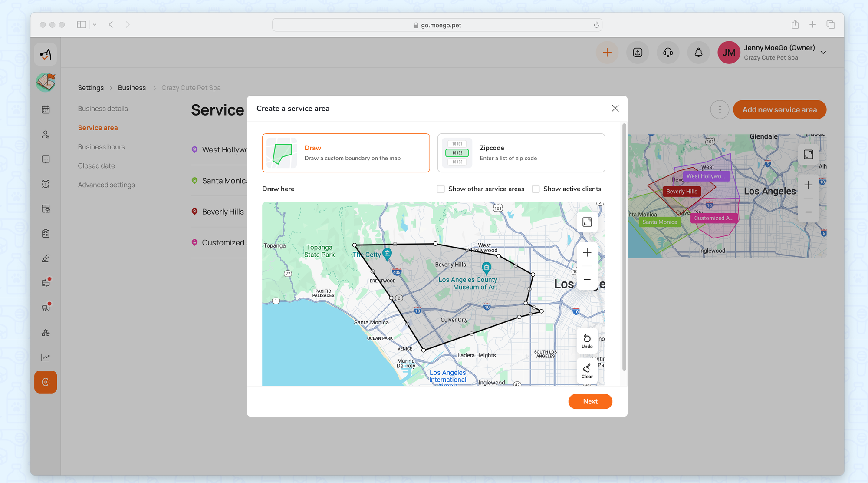Zoom out on the draw map
The height and width of the screenshot is (483, 868).
coord(587,280)
